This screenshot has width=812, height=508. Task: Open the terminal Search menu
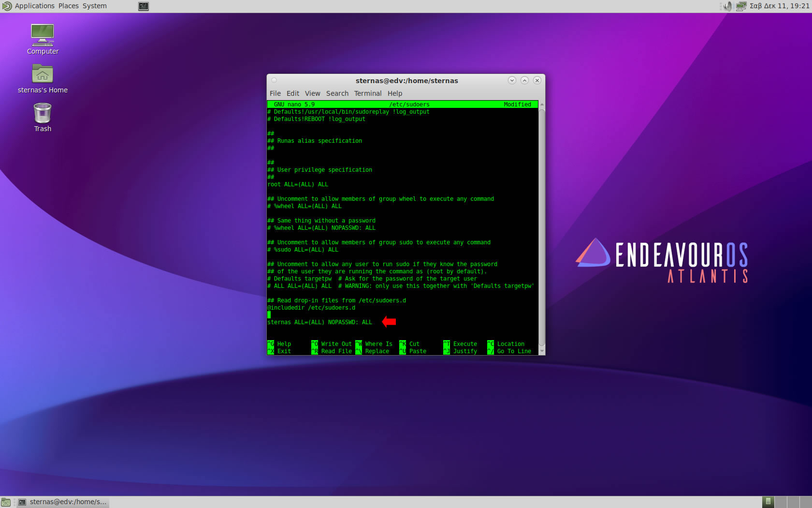(337, 93)
